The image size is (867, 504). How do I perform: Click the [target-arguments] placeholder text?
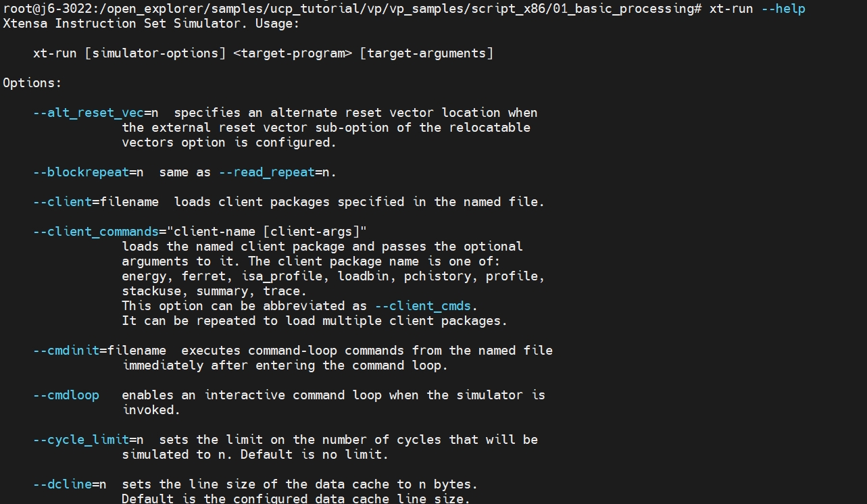click(x=426, y=53)
